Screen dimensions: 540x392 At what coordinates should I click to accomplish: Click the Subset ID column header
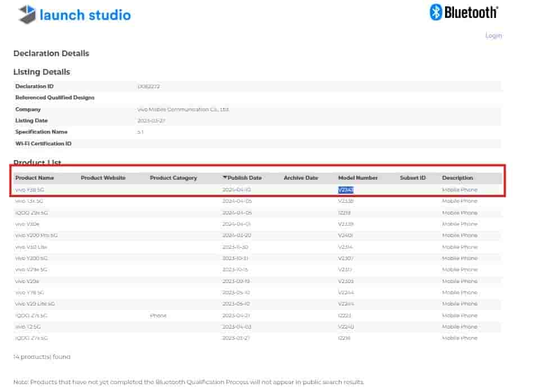[412, 178]
